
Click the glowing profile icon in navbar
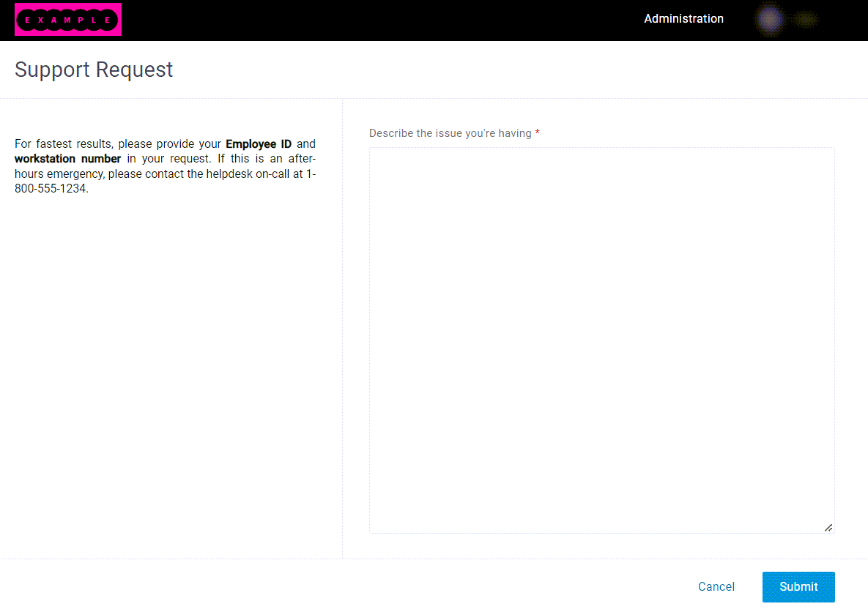pos(770,20)
